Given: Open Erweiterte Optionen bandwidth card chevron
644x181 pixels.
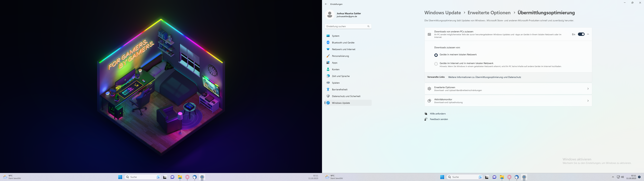Looking at the screenshot, I should [x=588, y=89].
